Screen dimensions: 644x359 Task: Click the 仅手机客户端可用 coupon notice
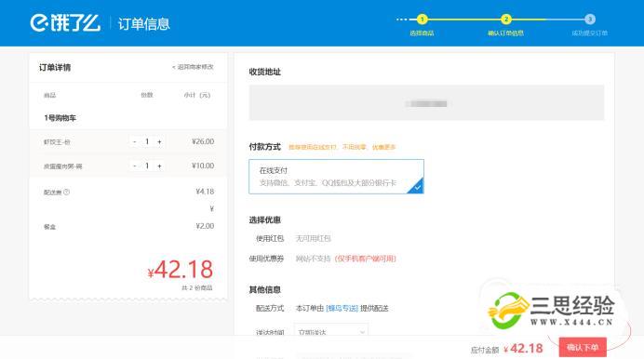(x=366, y=259)
